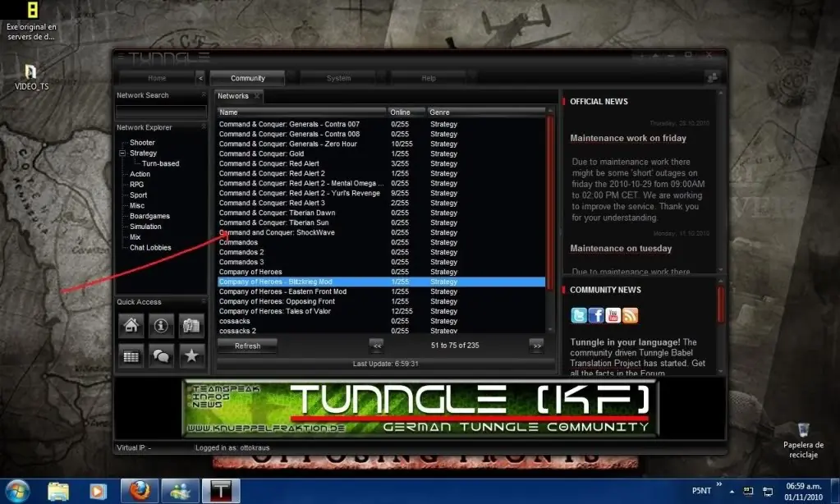The height and width of the screenshot is (504, 840).
Task: Close the Networks tab
Action: [257, 96]
